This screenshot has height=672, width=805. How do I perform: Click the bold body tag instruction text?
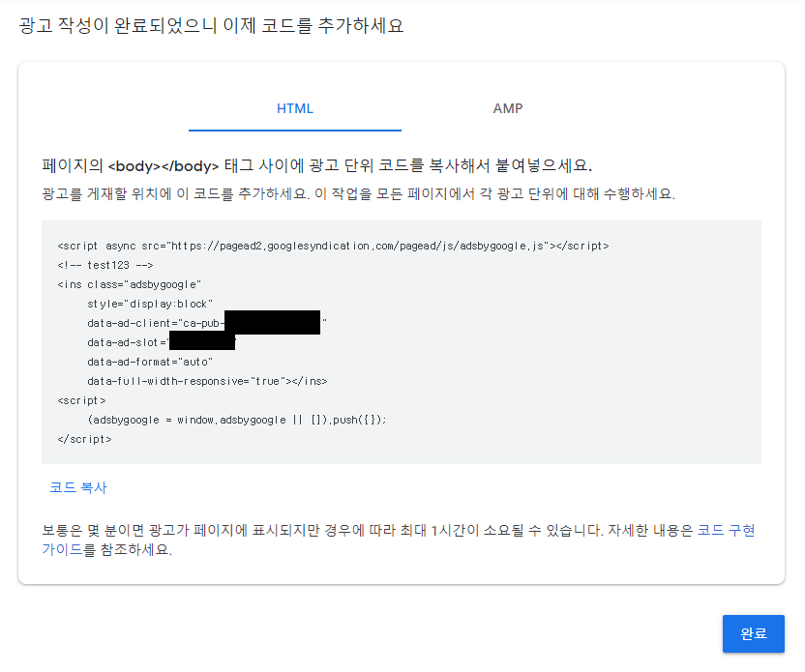(316, 165)
